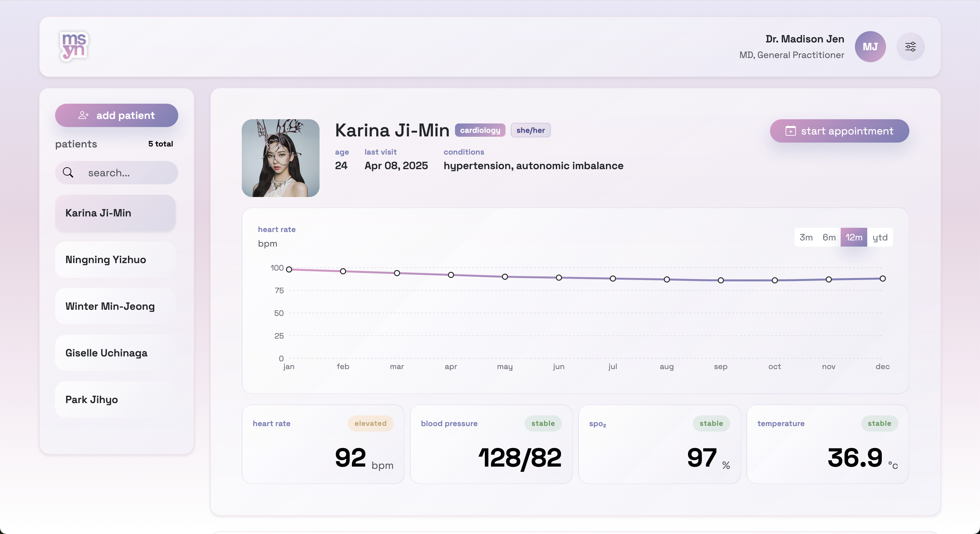This screenshot has width=980, height=534.
Task: Click the msyn logo
Action: [x=74, y=46]
